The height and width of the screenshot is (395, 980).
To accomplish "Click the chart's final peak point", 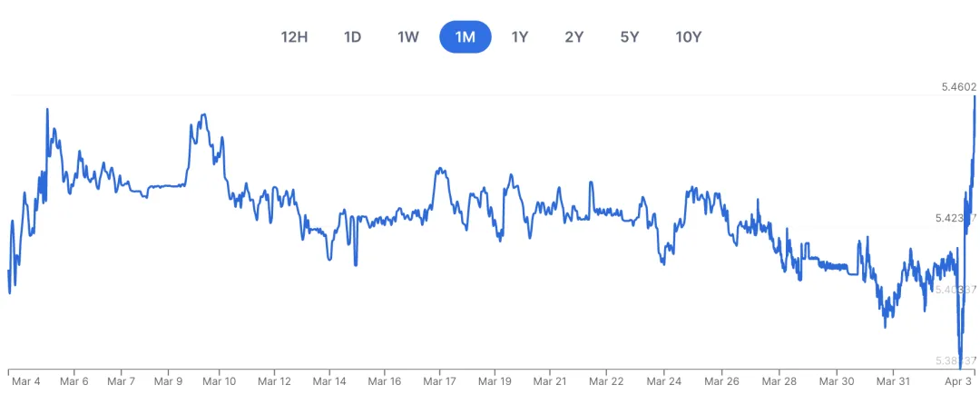I will (975, 96).
